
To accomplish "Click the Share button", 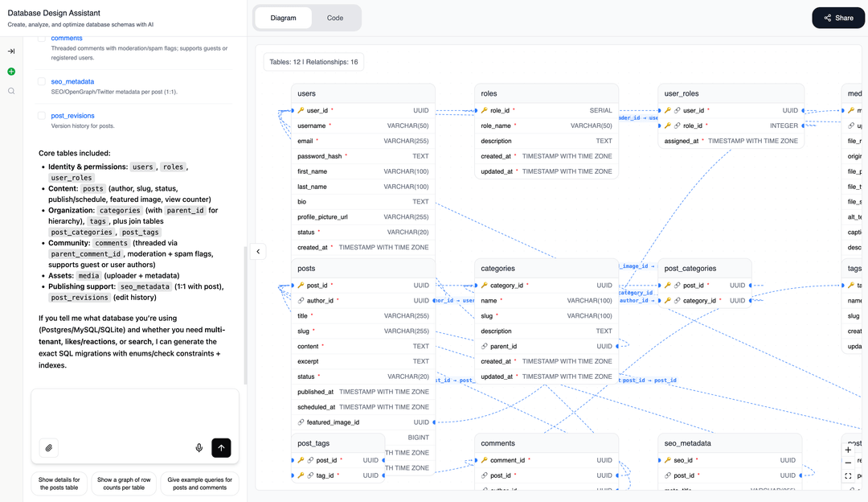I will click(838, 18).
